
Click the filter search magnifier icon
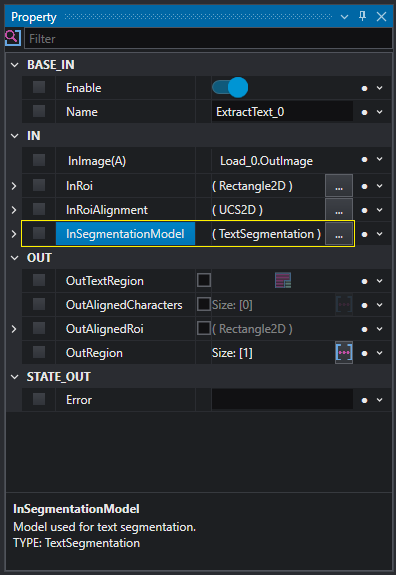12,38
